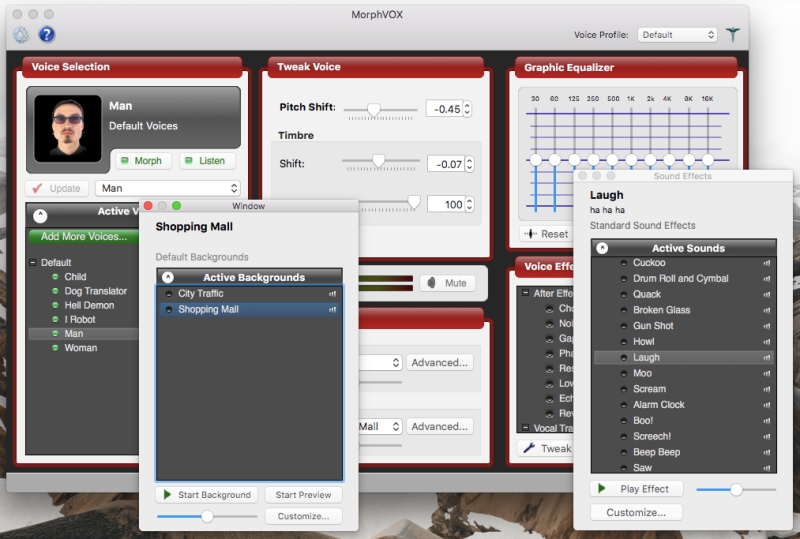Click the Shopping Mall volume bars icon
Screen dimensions: 800x539
333,309
